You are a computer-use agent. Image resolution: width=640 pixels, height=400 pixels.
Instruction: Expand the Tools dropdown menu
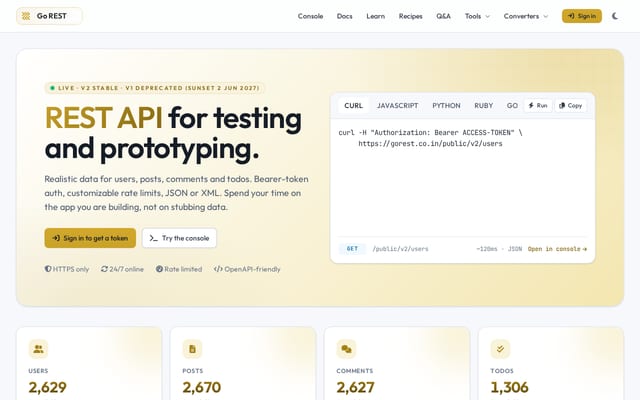point(477,16)
